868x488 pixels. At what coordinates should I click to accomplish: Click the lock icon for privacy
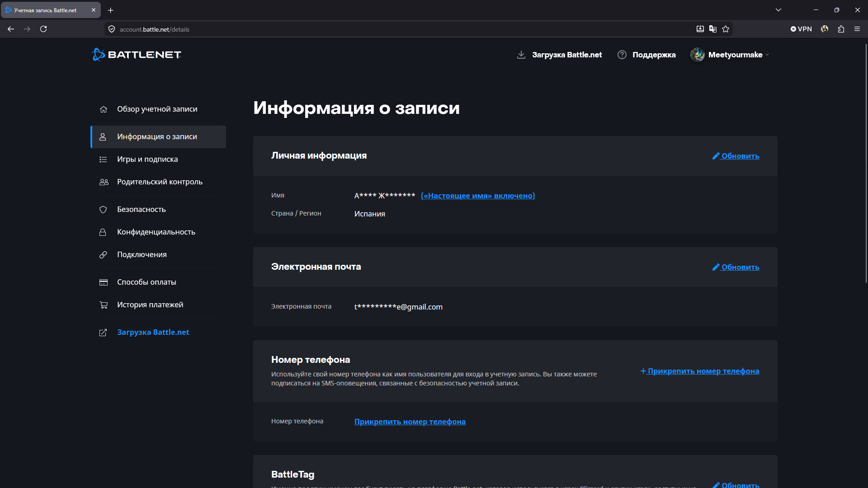coord(103,232)
